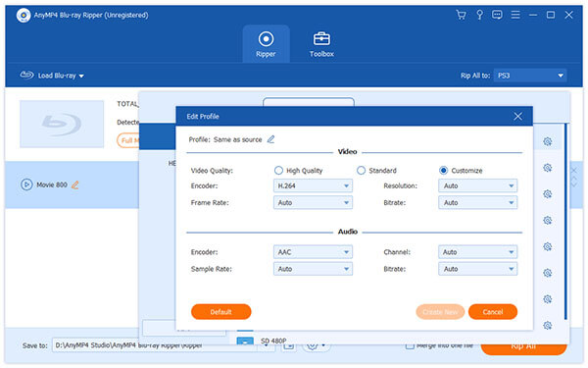The image size is (588, 368).
Task: Open the hamburger menu icon
Action: 515,15
